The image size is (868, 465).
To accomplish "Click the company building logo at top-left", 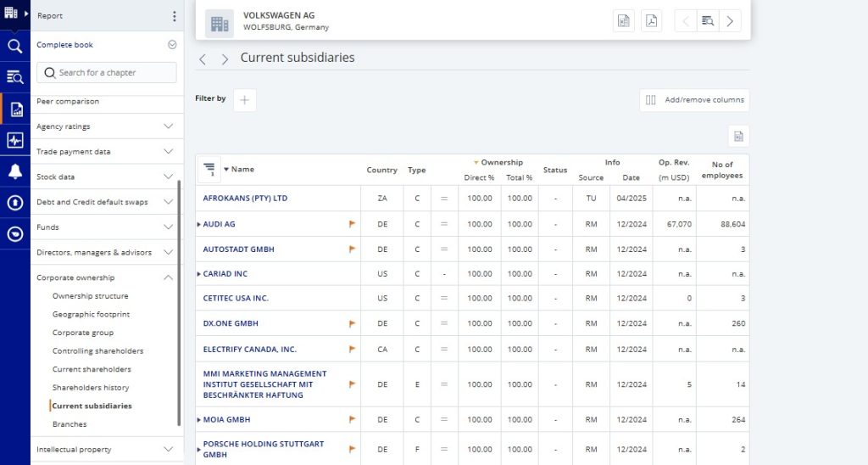I will [10, 12].
